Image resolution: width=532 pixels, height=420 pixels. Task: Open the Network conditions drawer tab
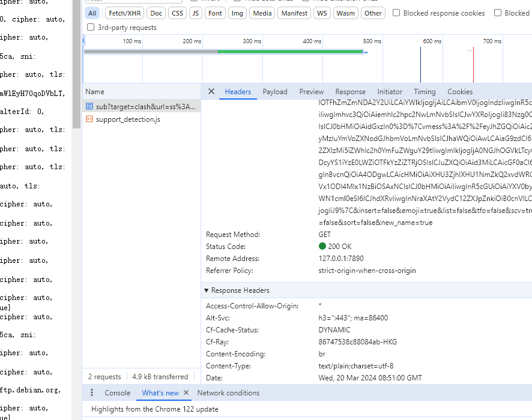click(228, 392)
